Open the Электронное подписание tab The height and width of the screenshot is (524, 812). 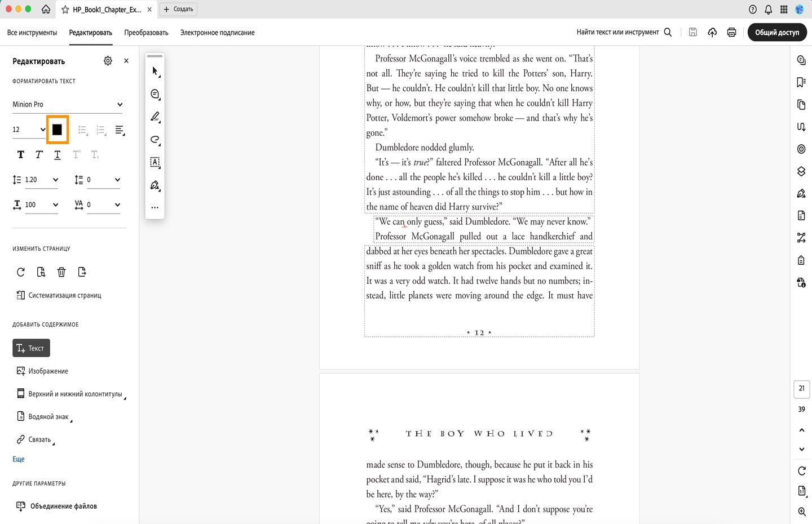pyautogui.click(x=217, y=33)
